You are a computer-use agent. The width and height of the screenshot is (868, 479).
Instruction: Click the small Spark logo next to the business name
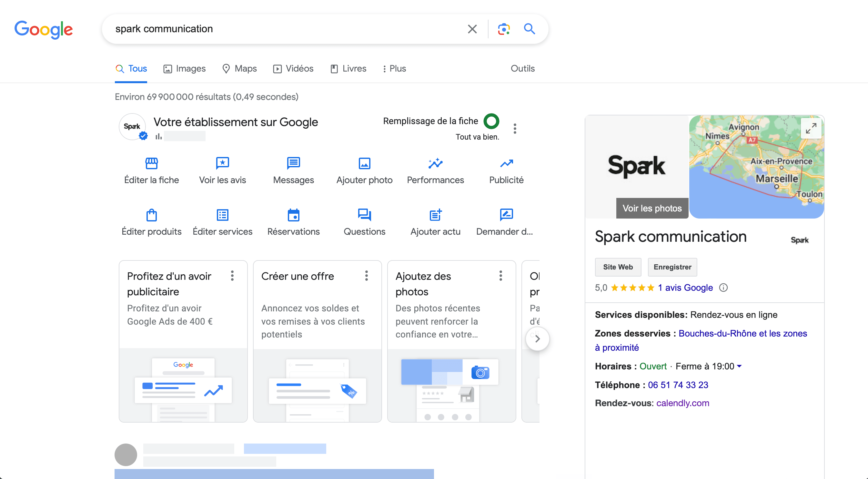800,240
